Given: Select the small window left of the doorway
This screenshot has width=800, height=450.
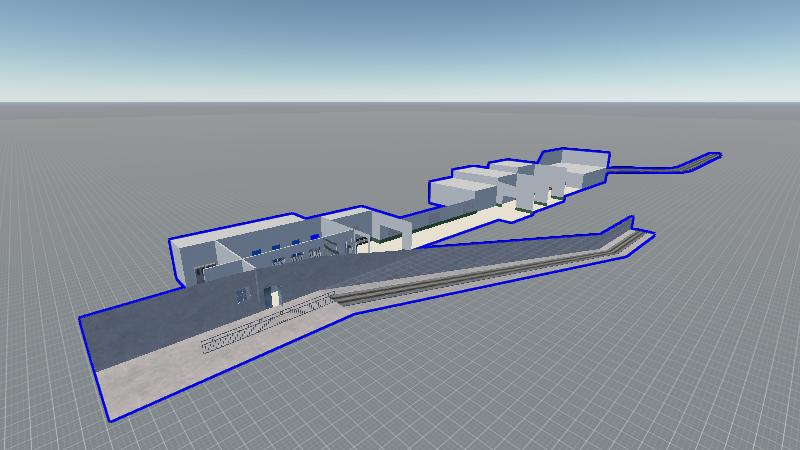Looking at the screenshot, I should tap(241, 294).
